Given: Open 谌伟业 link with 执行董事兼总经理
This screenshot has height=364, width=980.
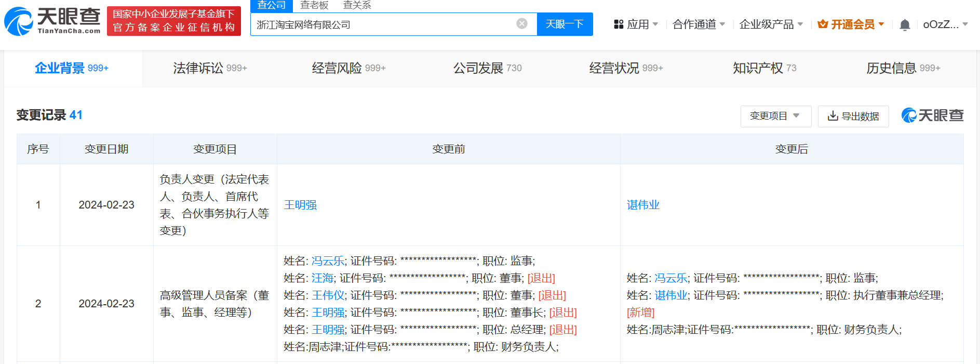Looking at the screenshot, I should (671, 295).
